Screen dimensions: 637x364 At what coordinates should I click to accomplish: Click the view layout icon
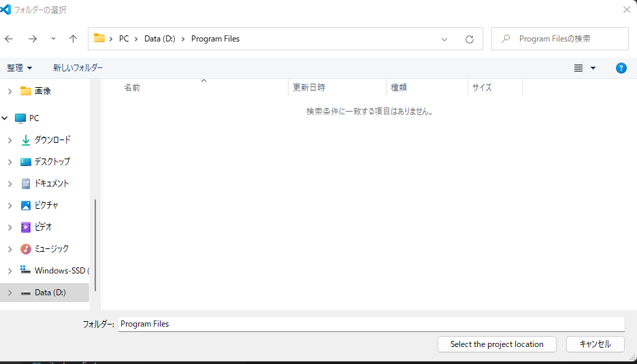(x=578, y=68)
